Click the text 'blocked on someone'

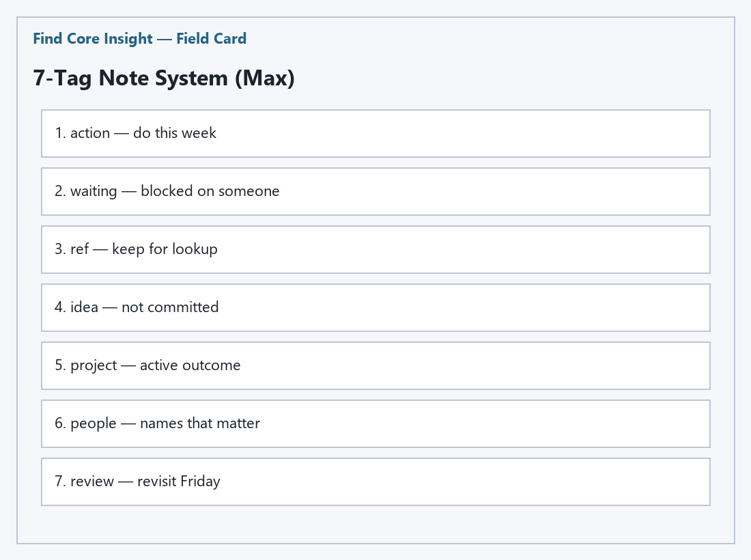tap(210, 191)
